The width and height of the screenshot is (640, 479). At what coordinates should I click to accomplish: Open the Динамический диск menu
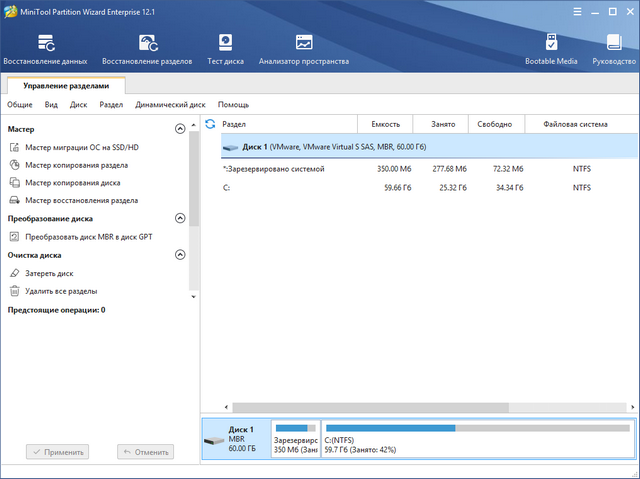click(x=170, y=104)
